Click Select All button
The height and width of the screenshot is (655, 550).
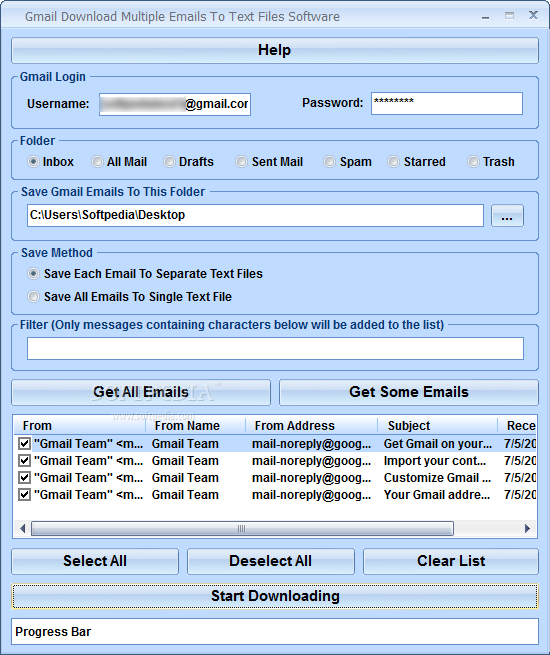[x=95, y=561]
